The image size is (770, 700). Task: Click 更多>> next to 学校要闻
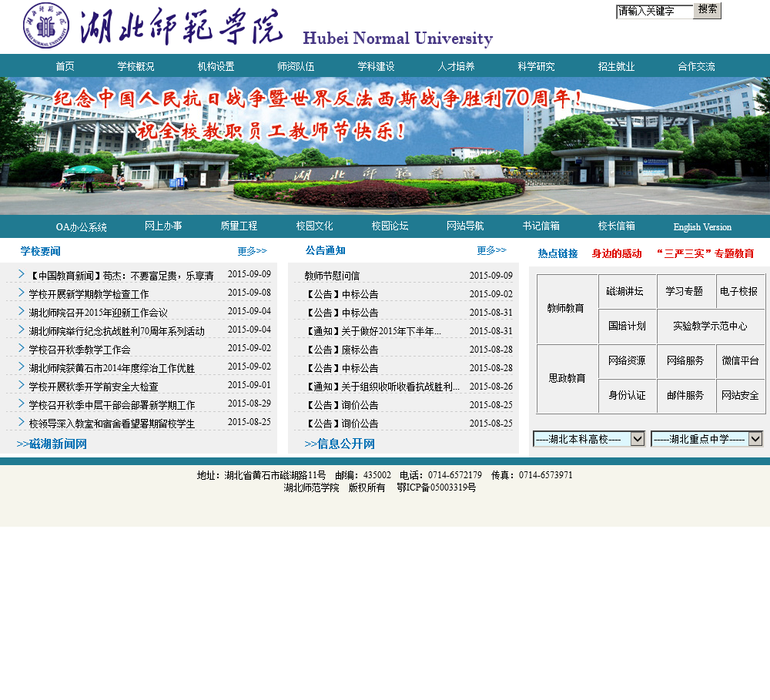click(x=252, y=251)
